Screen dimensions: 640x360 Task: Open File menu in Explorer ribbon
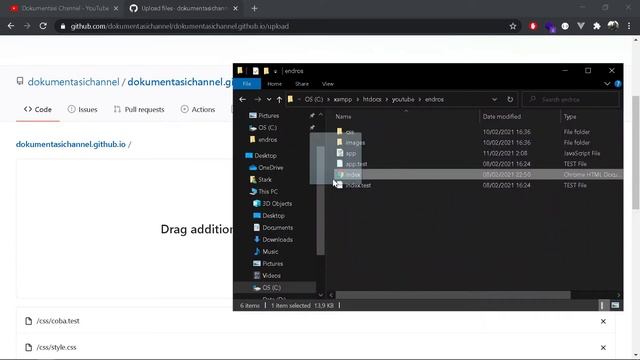pyautogui.click(x=247, y=84)
